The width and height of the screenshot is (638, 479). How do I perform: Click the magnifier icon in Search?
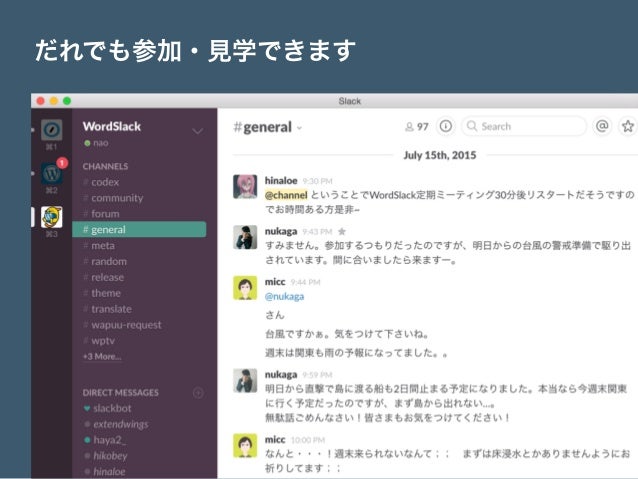(x=472, y=126)
